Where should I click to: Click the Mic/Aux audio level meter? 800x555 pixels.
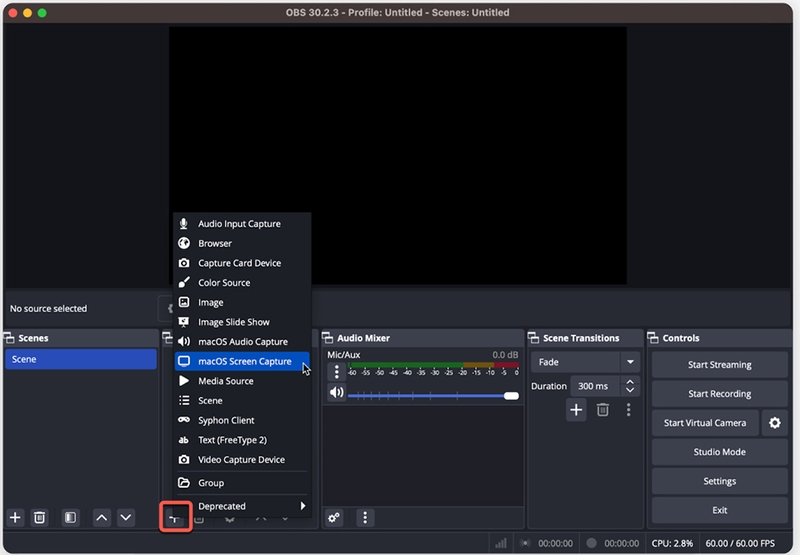pos(433,365)
